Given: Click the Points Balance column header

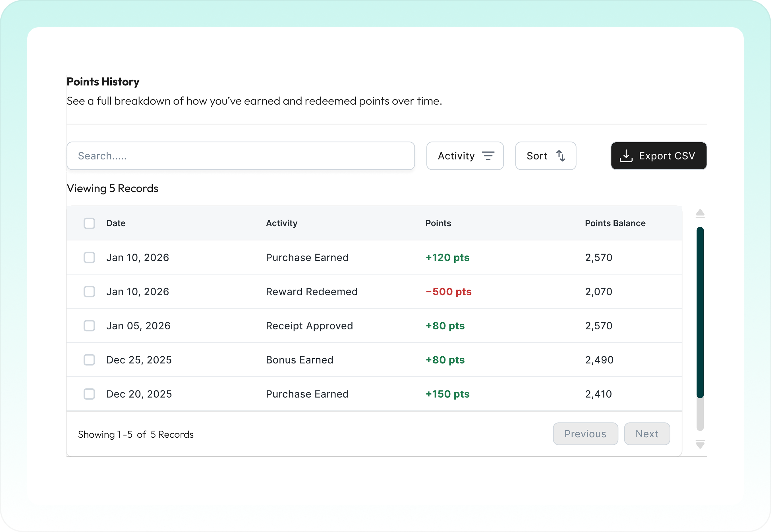Looking at the screenshot, I should 615,223.
